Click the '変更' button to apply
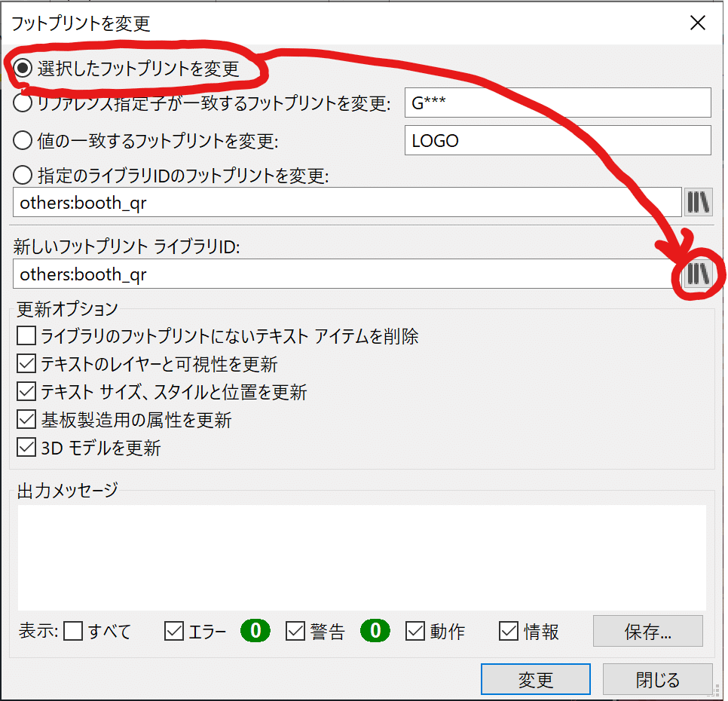 pos(535,679)
